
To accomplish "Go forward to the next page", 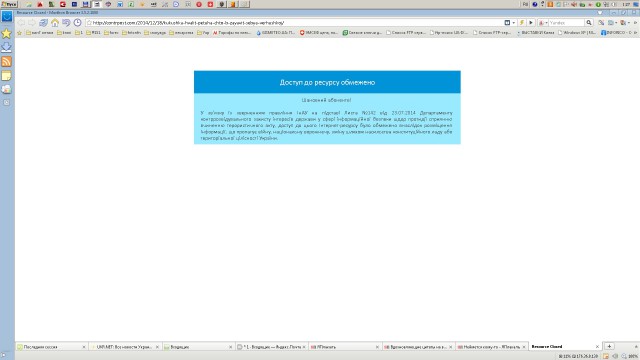I will pyautogui.click(x=31, y=23).
